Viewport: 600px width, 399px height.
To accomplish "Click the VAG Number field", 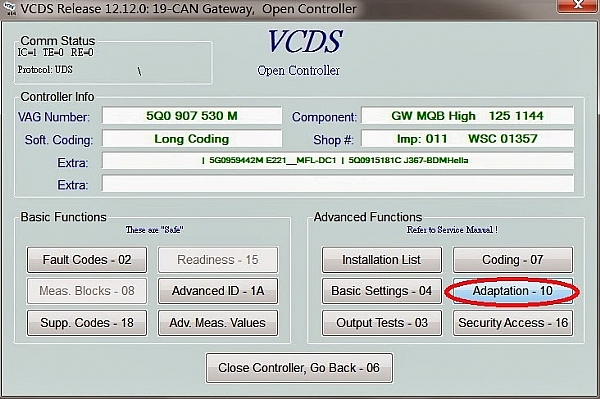I will pos(192,116).
